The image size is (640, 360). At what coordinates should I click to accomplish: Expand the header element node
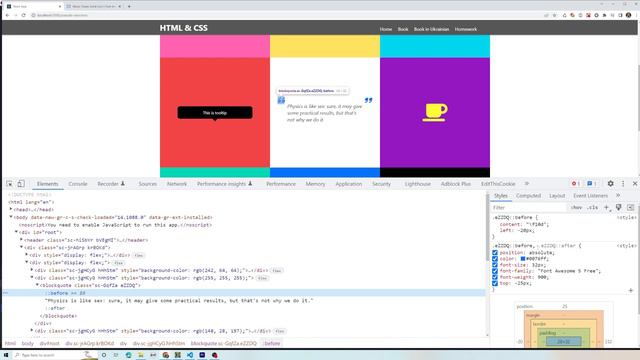[22, 240]
